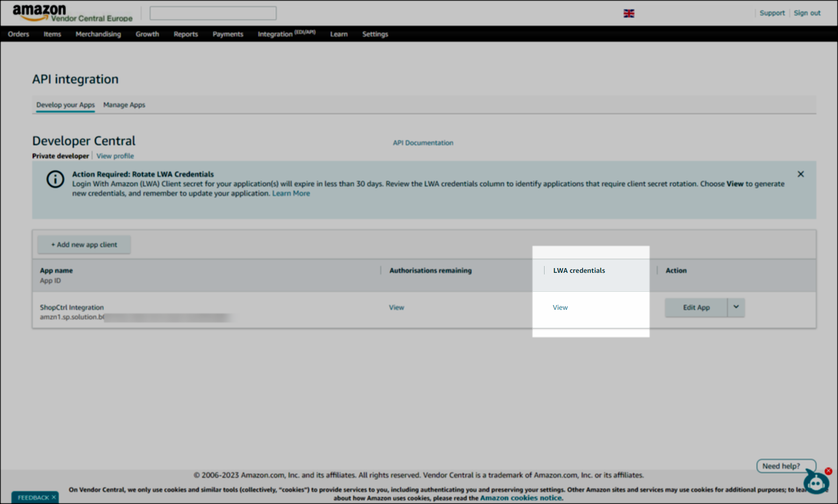Open the Learn menu
Viewport: 838px width, 504px height.
[339, 34]
